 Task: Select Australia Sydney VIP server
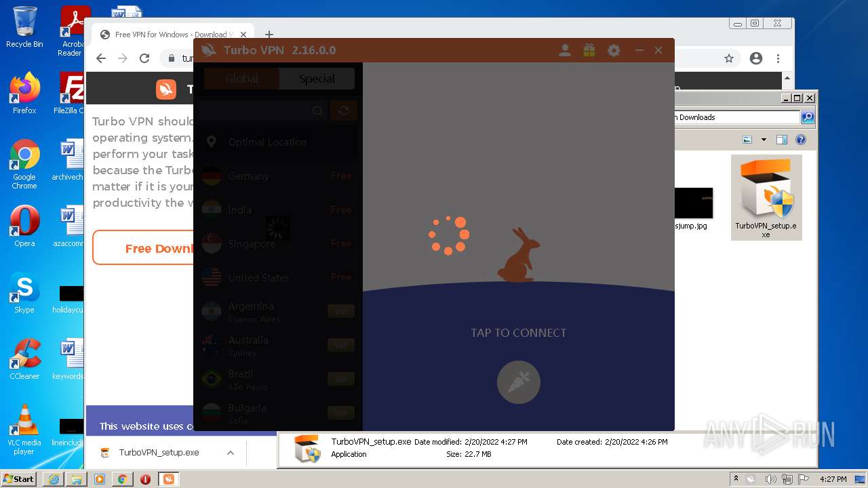(278, 346)
